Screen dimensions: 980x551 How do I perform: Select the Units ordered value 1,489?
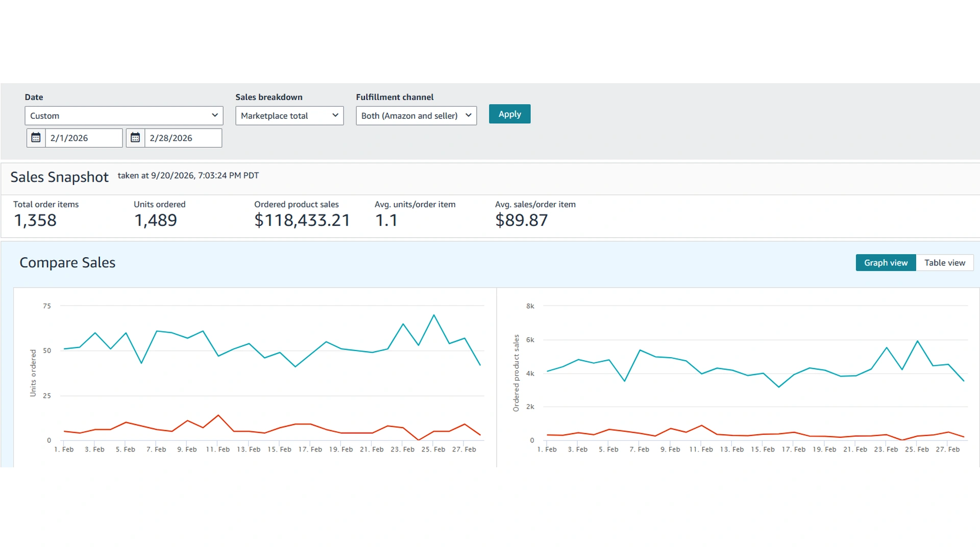tap(156, 220)
